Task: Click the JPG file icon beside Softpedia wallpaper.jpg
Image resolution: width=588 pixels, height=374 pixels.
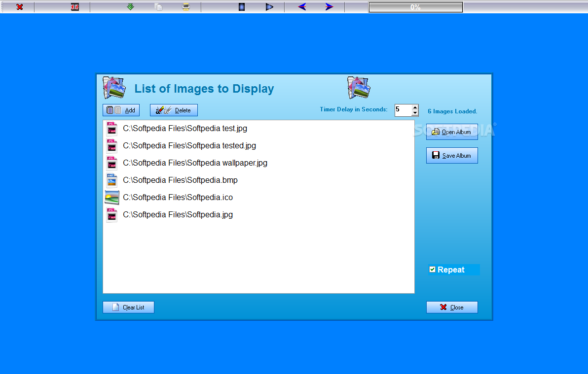Action: (112, 163)
